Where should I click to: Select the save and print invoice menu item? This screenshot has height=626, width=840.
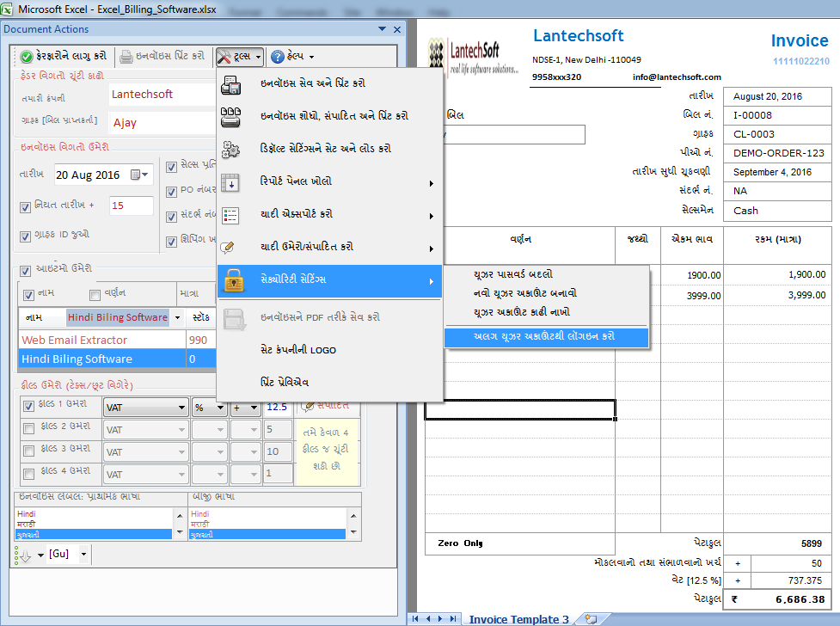(x=330, y=83)
